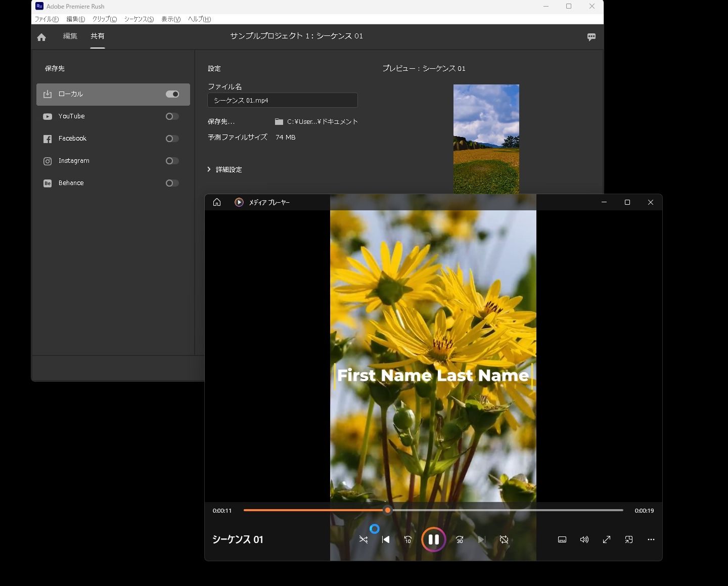Skip forward 30 seconds
This screenshot has height=586, width=728.
tap(459, 539)
